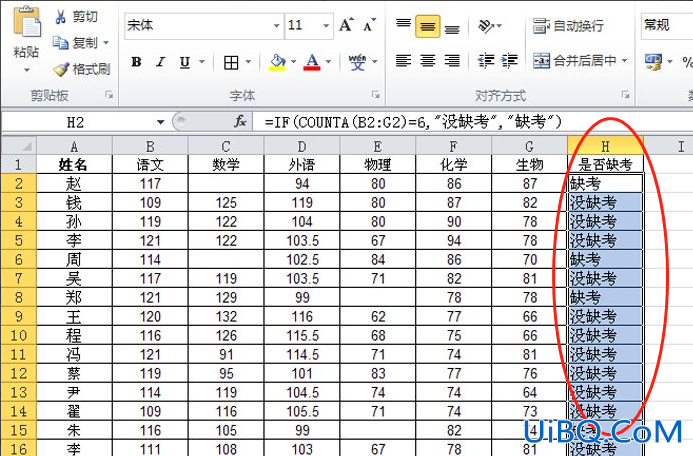Click the decrease indent icon
The width and height of the screenshot is (693, 456).
coord(486,61)
